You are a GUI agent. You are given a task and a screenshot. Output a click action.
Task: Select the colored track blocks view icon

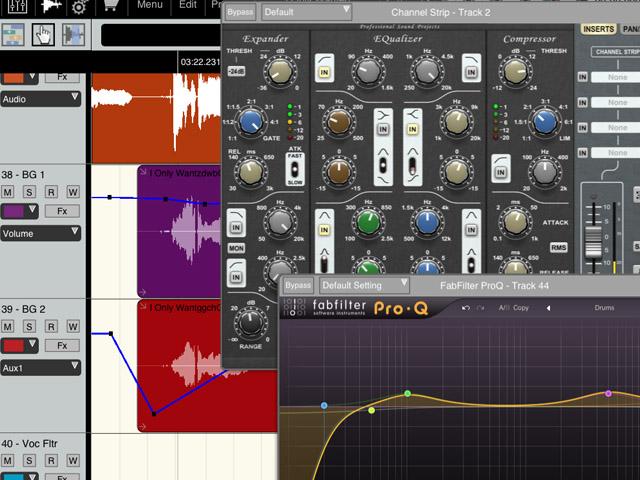[x=13, y=35]
